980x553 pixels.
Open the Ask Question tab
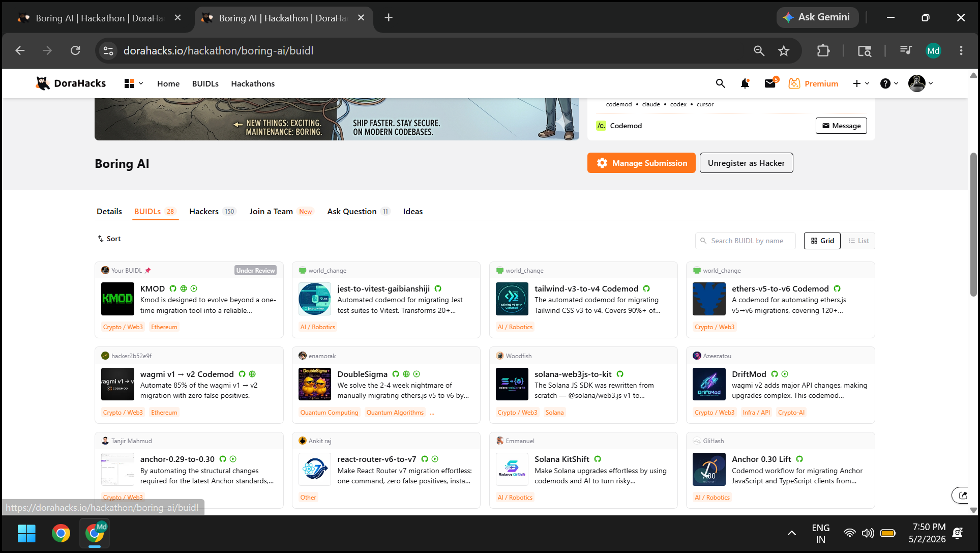tap(358, 211)
